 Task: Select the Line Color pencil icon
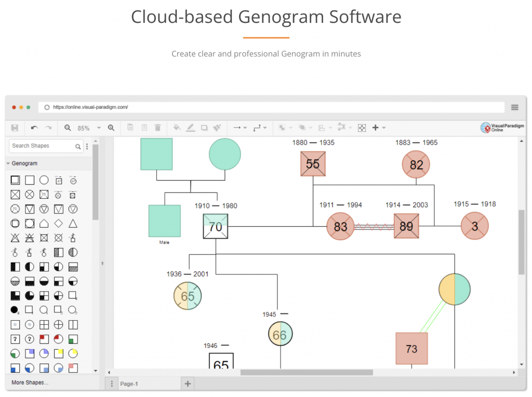click(191, 127)
